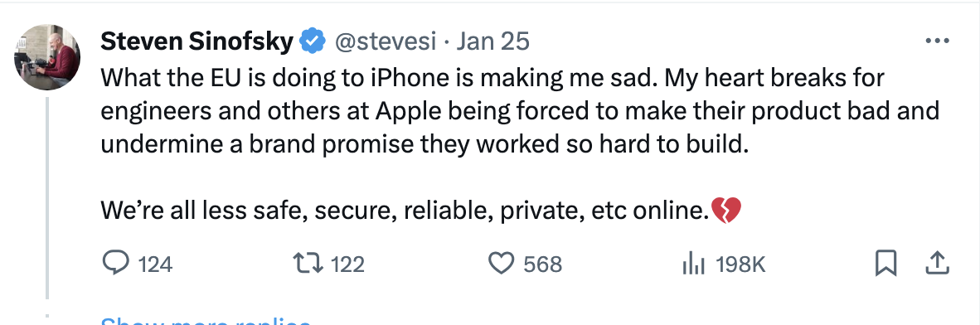Click the blue verified badge

click(x=312, y=42)
